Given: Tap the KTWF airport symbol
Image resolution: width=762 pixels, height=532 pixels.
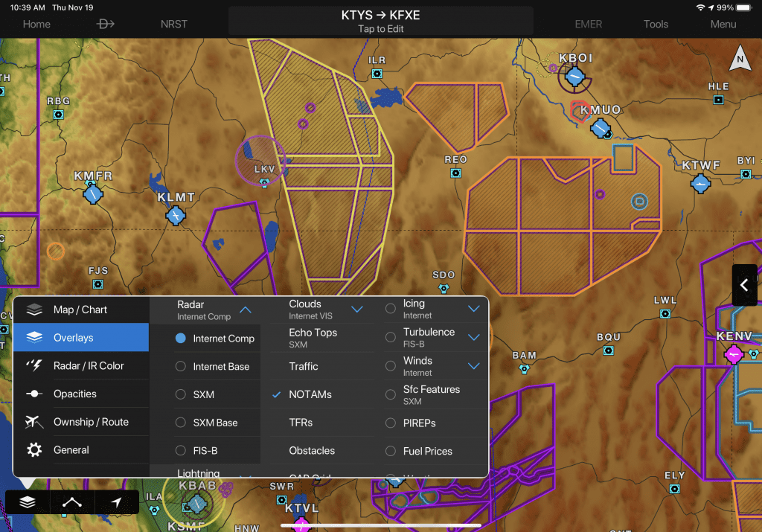Looking at the screenshot, I should [700, 184].
